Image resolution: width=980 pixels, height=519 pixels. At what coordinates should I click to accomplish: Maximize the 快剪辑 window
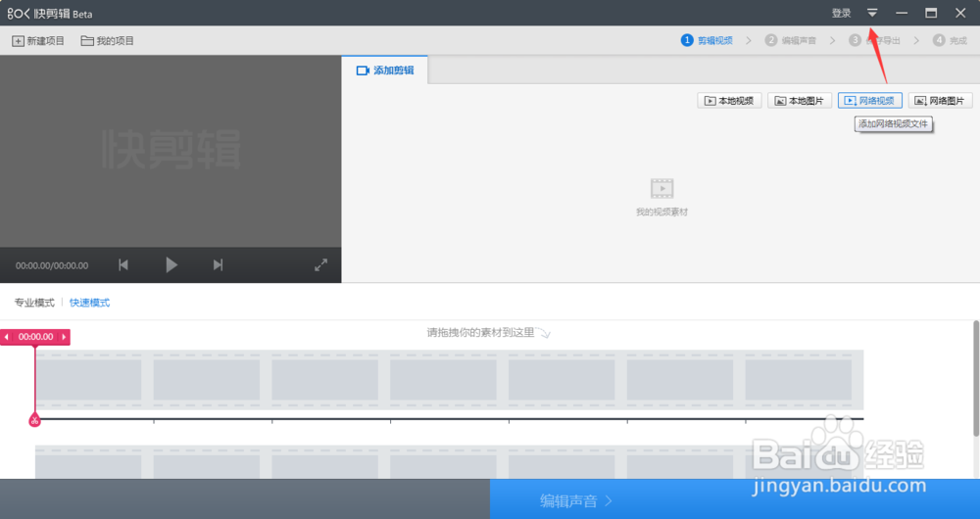931,13
